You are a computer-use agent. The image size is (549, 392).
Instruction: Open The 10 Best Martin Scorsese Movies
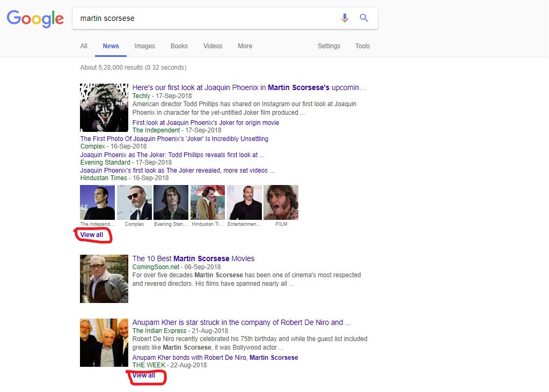pyautogui.click(x=193, y=258)
